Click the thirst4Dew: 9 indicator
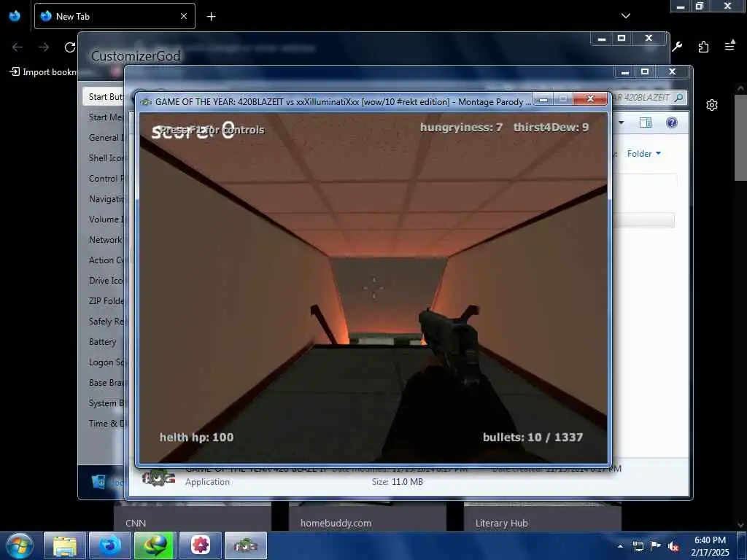 click(x=551, y=128)
